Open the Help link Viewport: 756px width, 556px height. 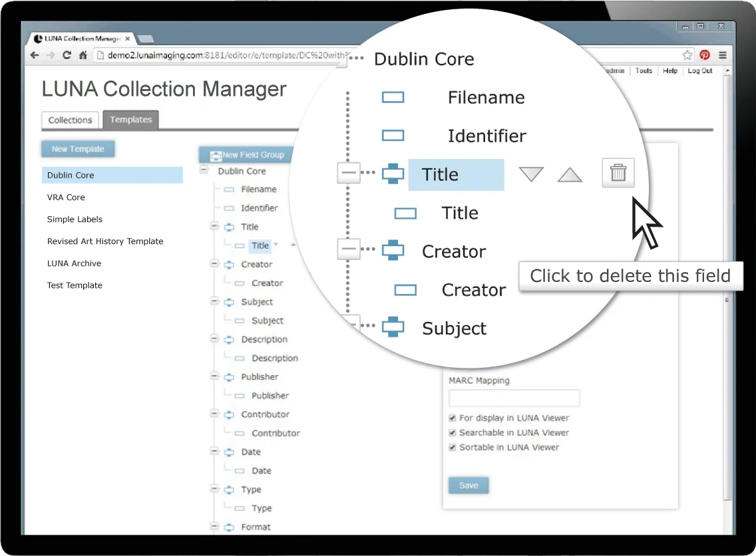669,70
